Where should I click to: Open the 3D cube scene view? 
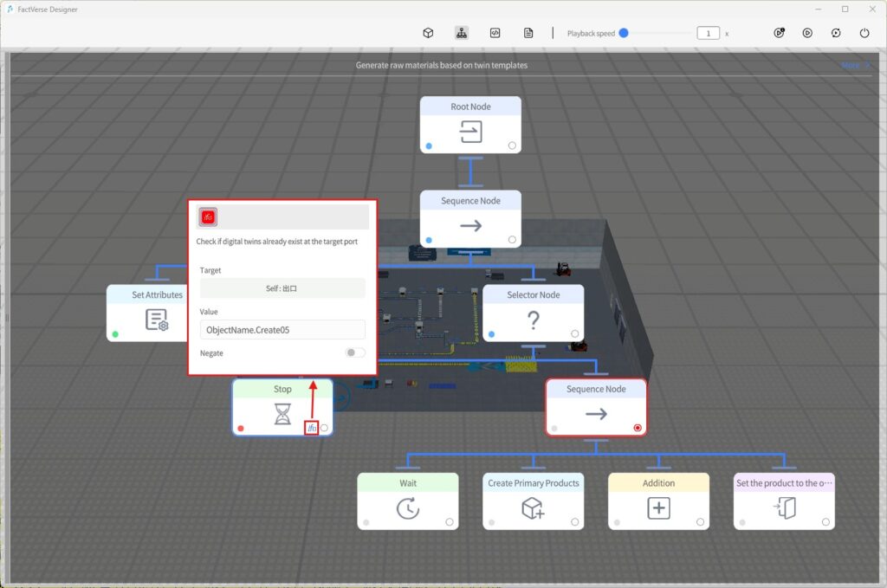(428, 33)
